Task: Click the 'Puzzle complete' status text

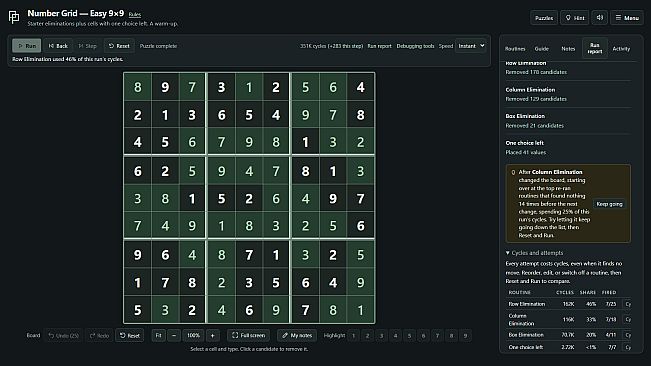Action: (158, 46)
